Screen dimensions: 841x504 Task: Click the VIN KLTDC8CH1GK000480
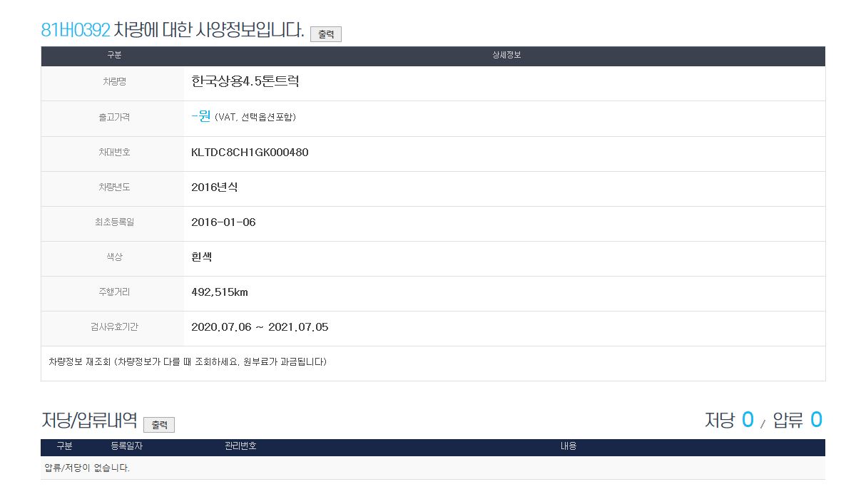tap(250, 152)
